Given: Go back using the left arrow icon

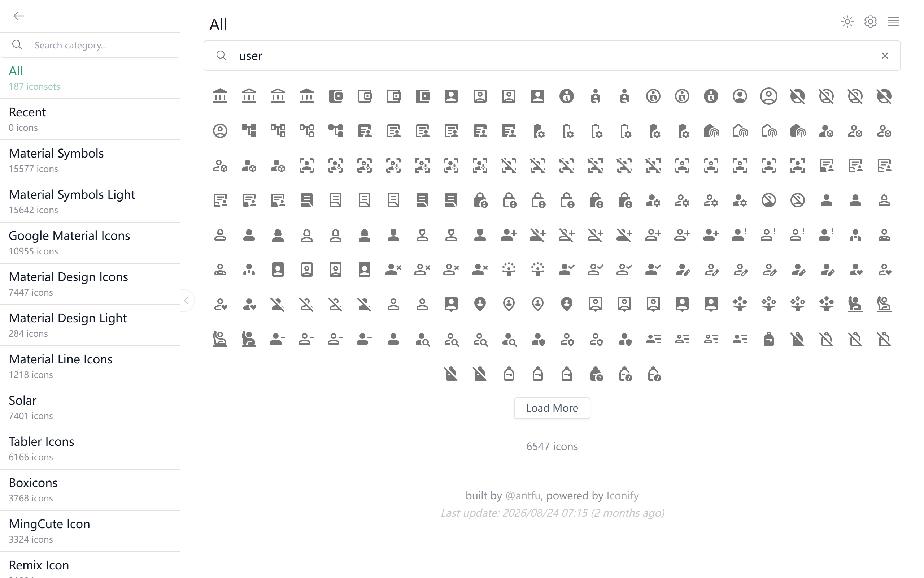Looking at the screenshot, I should click(x=19, y=16).
